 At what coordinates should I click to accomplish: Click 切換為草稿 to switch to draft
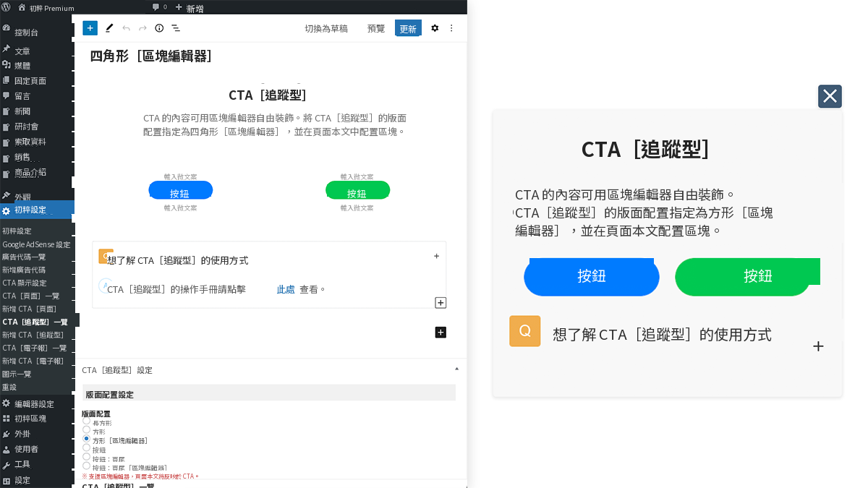[326, 28]
